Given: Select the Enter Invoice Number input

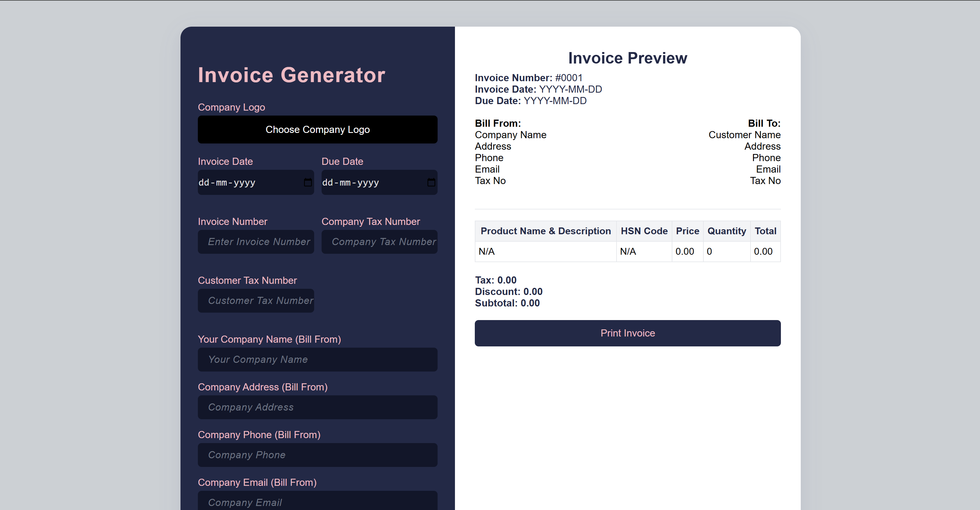Looking at the screenshot, I should click(x=256, y=242).
